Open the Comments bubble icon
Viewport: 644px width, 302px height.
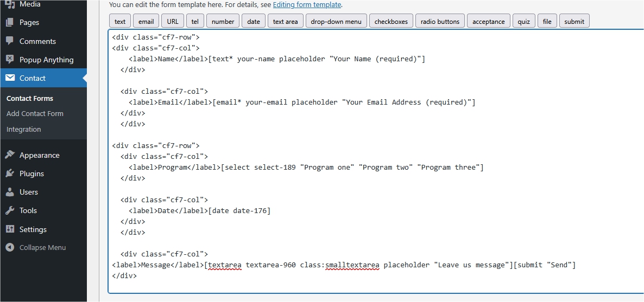(10, 41)
